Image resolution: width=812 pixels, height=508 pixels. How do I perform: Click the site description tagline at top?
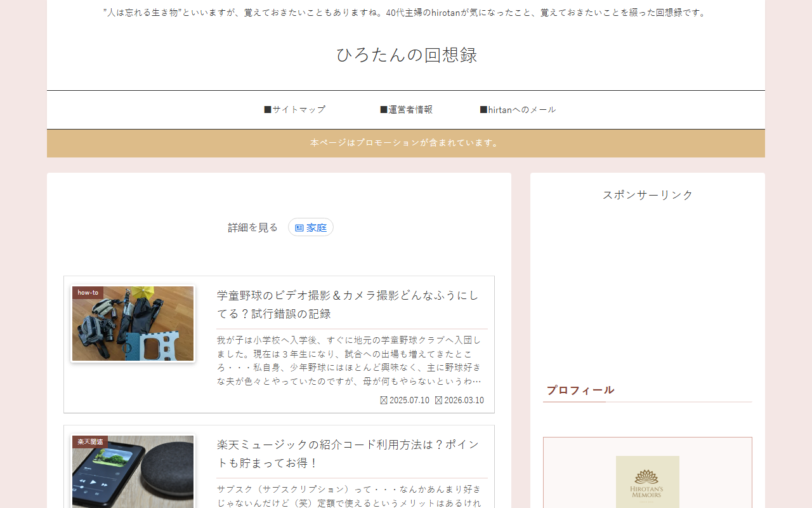(406, 12)
